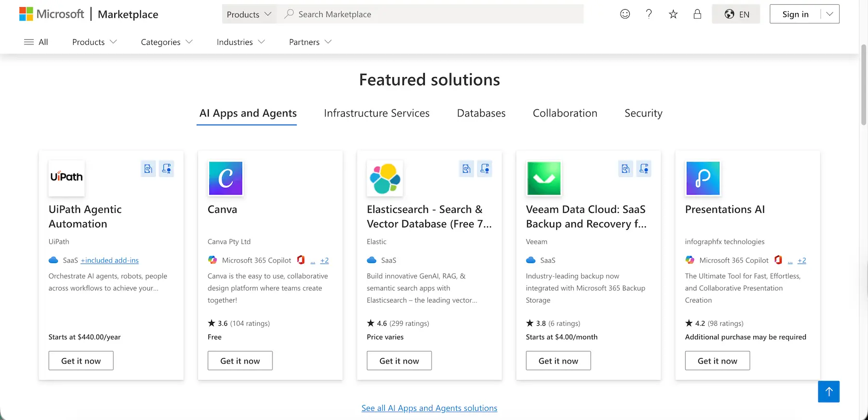This screenshot has width=868, height=420.
Task: Click Get it now for Veeam
Action: coord(558,361)
